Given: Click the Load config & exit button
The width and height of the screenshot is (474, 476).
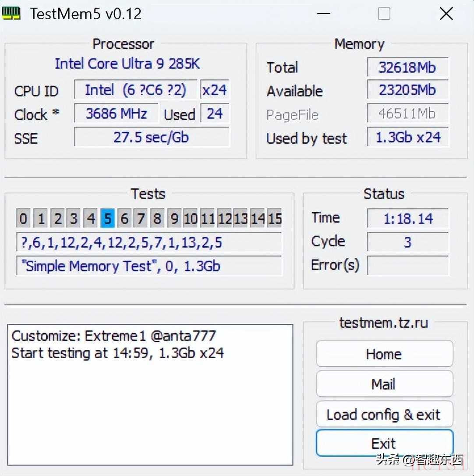Looking at the screenshot, I should (384, 415).
